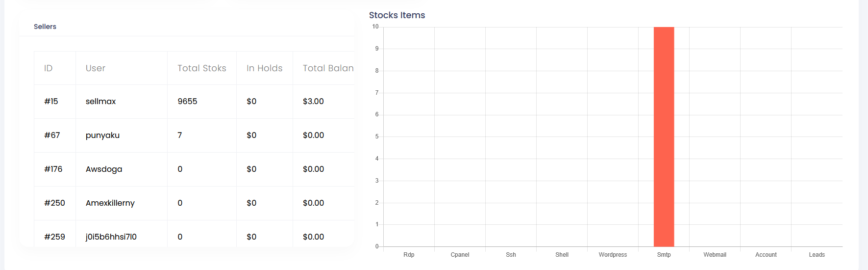Open seller sellmax's username
This screenshot has height=270, width=868.
pyautogui.click(x=100, y=102)
